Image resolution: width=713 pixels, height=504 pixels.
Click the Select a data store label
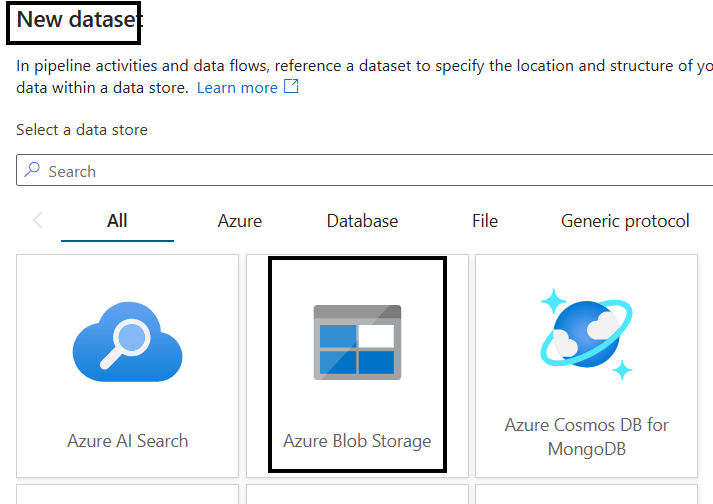click(x=82, y=130)
